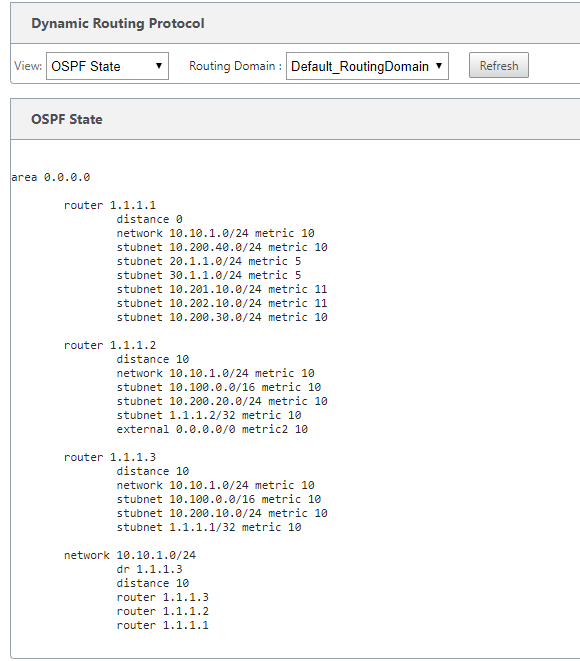
Task: Click the stubnet 20.1.1.0/24 metric 5 line
Action: [209, 261]
